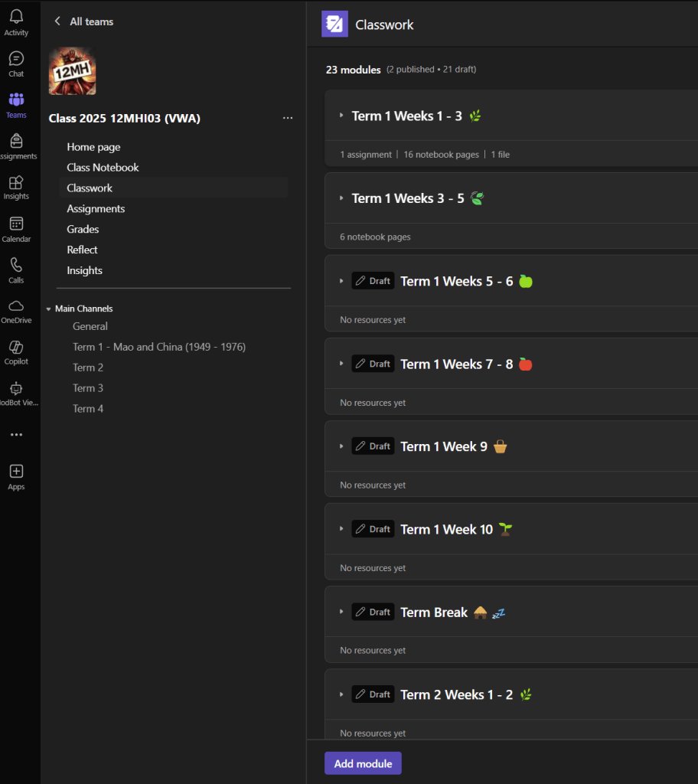Image resolution: width=698 pixels, height=784 pixels.
Task: Open team options menu next to class name
Action: [288, 118]
